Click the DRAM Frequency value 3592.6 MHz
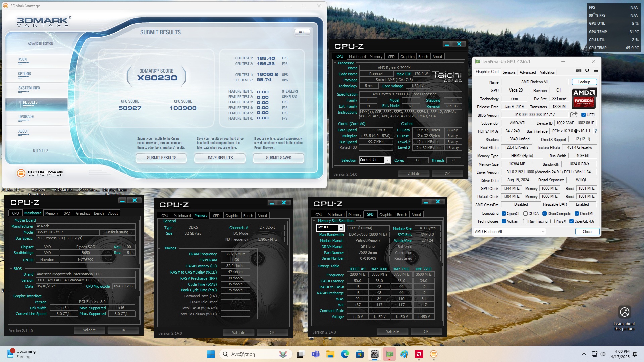 (x=235, y=254)
